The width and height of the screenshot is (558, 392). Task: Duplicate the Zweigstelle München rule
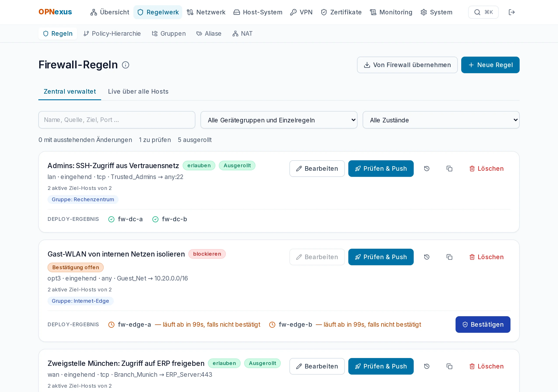point(449,366)
